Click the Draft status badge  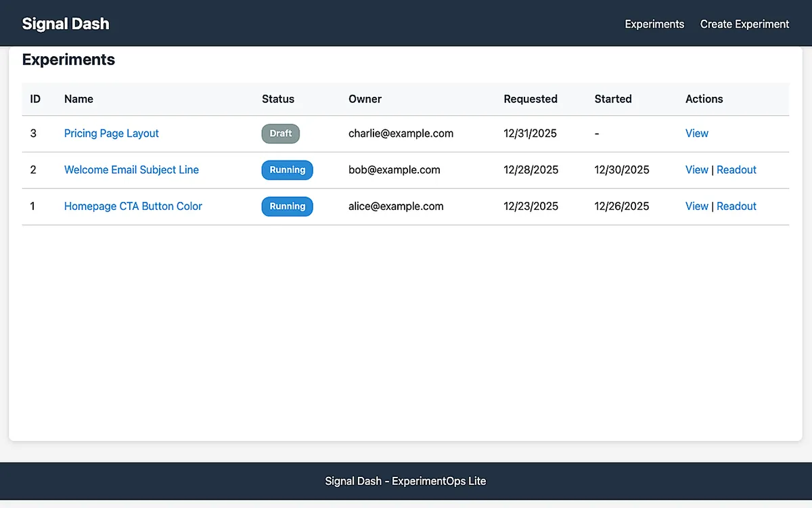pyautogui.click(x=281, y=133)
